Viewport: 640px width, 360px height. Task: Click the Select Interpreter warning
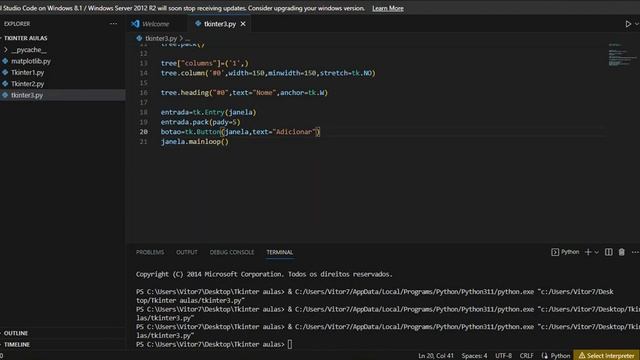tap(606, 356)
